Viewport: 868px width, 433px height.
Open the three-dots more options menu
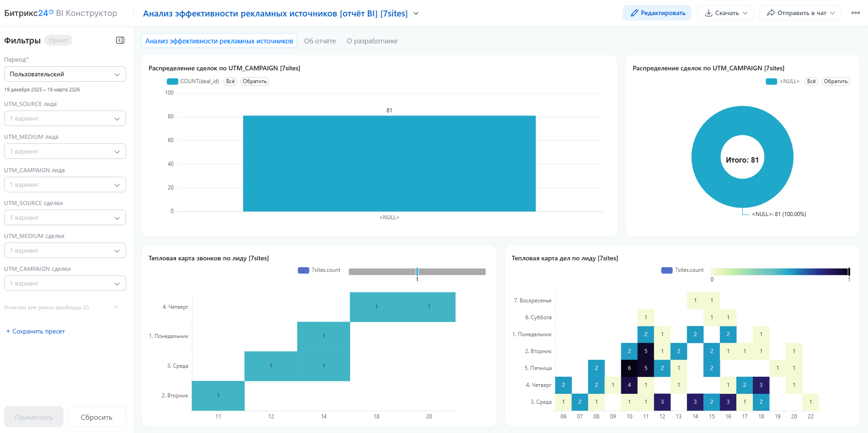[x=855, y=13]
